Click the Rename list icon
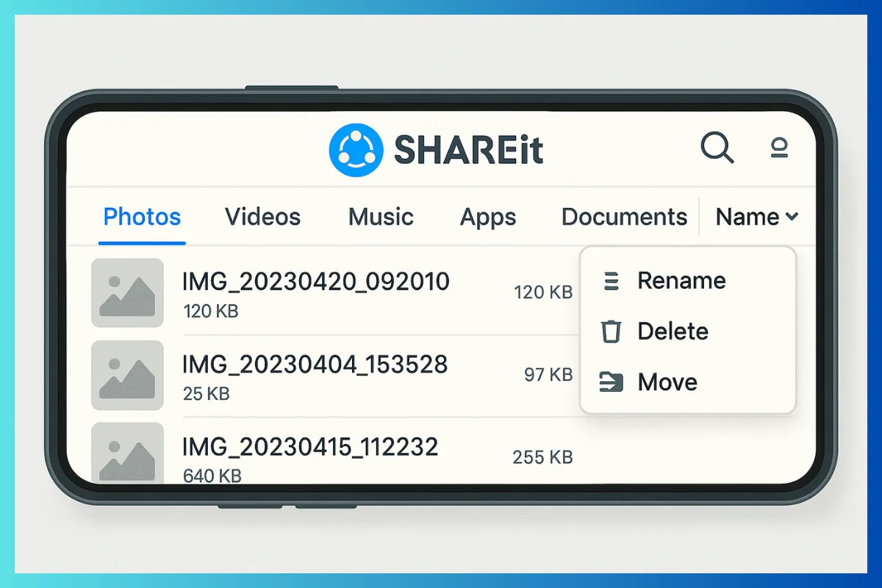This screenshot has width=882, height=588. [x=611, y=281]
